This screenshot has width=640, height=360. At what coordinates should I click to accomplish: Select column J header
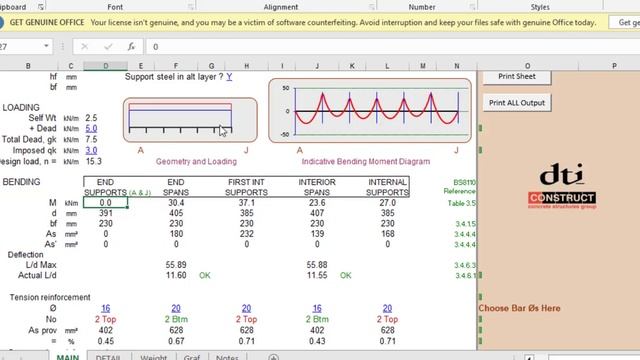coord(317,66)
